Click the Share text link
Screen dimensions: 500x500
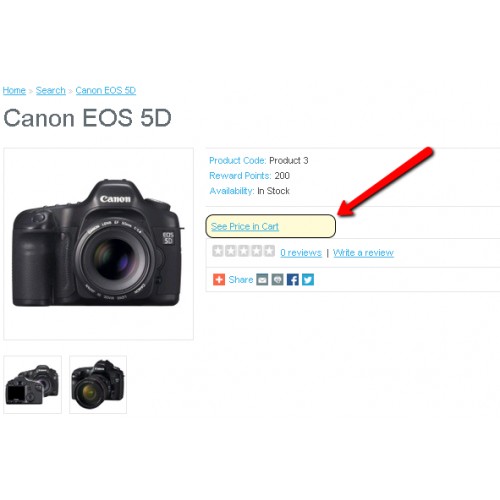(241, 280)
